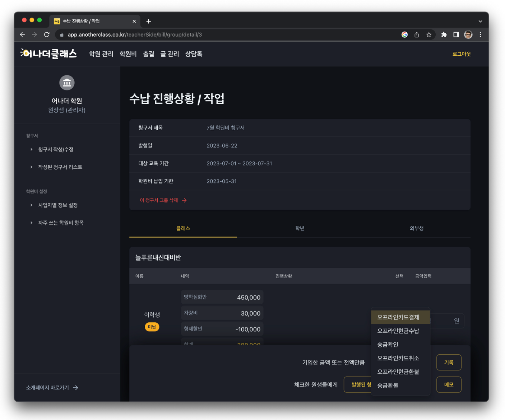The image size is (505, 420).
Task: Click the 메모 button
Action: [x=449, y=385]
